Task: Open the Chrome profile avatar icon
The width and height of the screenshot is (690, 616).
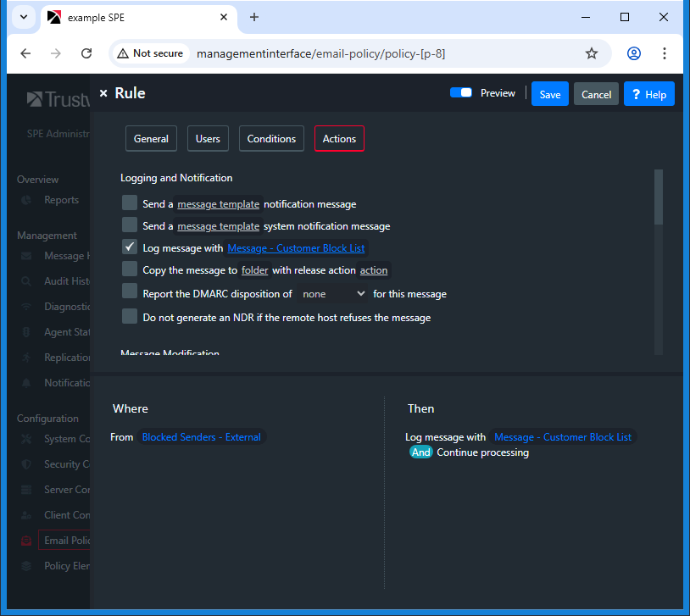Action: click(x=633, y=53)
